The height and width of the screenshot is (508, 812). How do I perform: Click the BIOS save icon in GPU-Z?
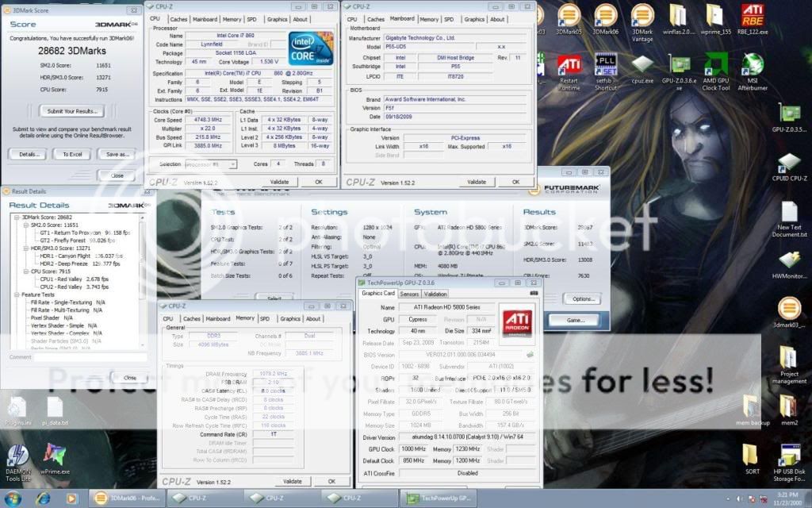tap(530, 355)
